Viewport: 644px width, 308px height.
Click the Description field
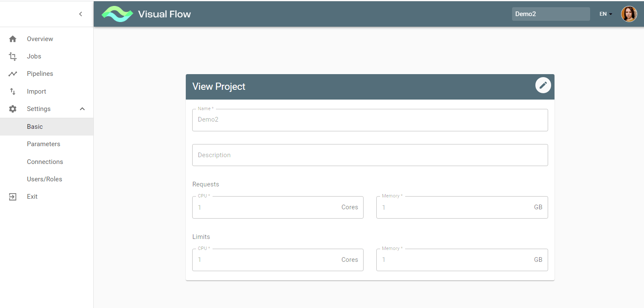(370, 155)
